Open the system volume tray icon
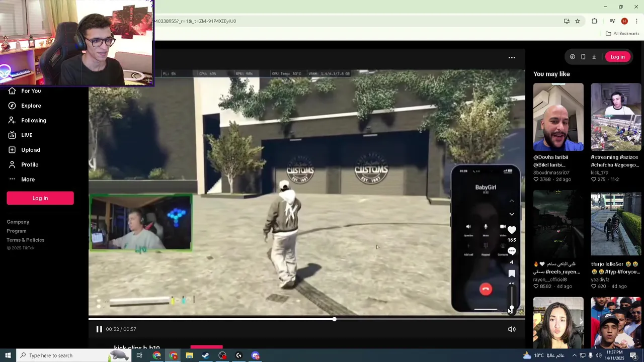Image resolution: width=644 pixels, height=362 pixels. click(x=598, y=355)
